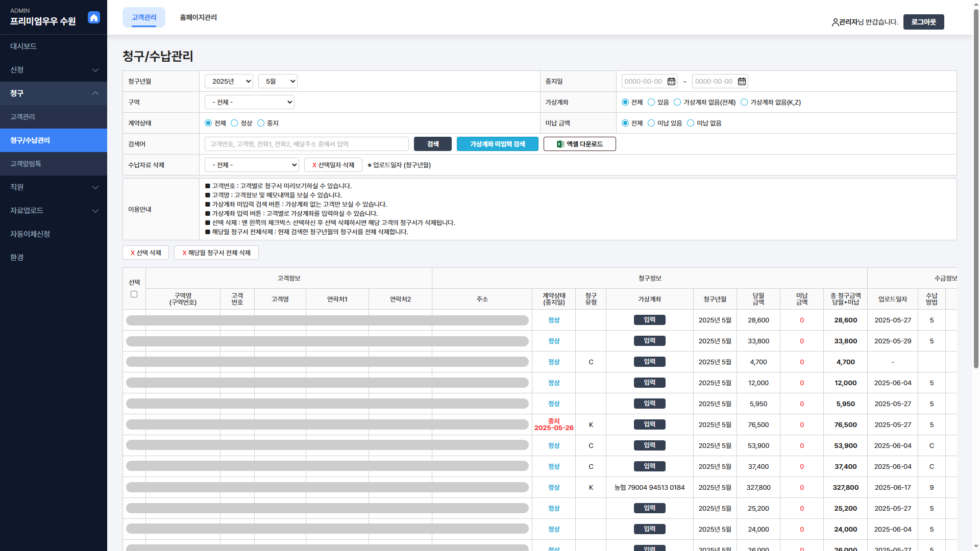Viewport: 980px width, 551px height.
Task: Open the 2025년 year dropdown
Action: (x=229, y=82)
